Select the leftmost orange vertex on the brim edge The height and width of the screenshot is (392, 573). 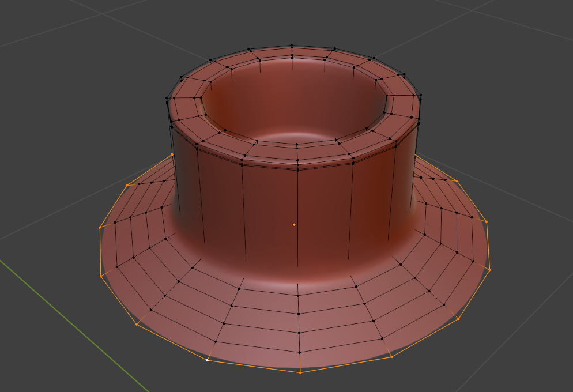tap(100, 228)
